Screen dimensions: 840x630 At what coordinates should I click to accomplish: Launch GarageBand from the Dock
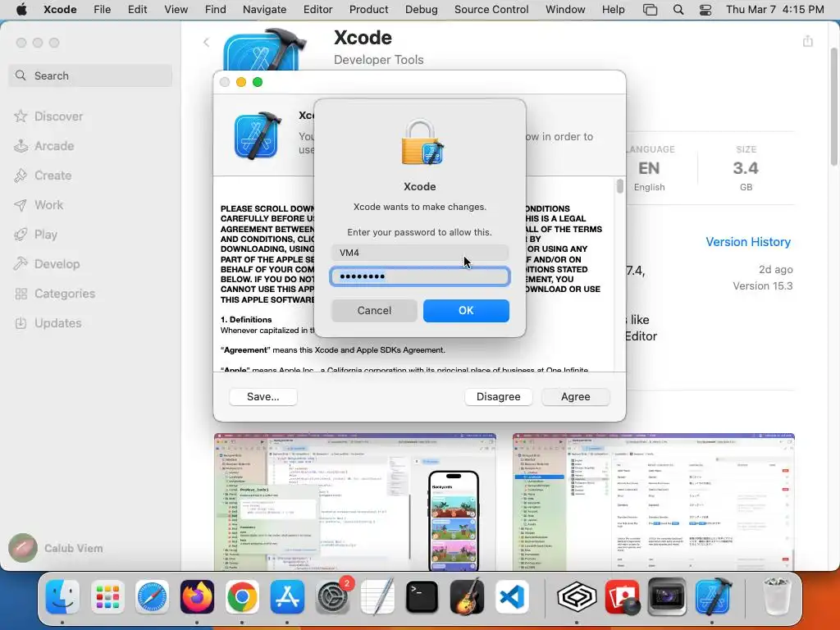pyautogui.click(x=467, y=597)
